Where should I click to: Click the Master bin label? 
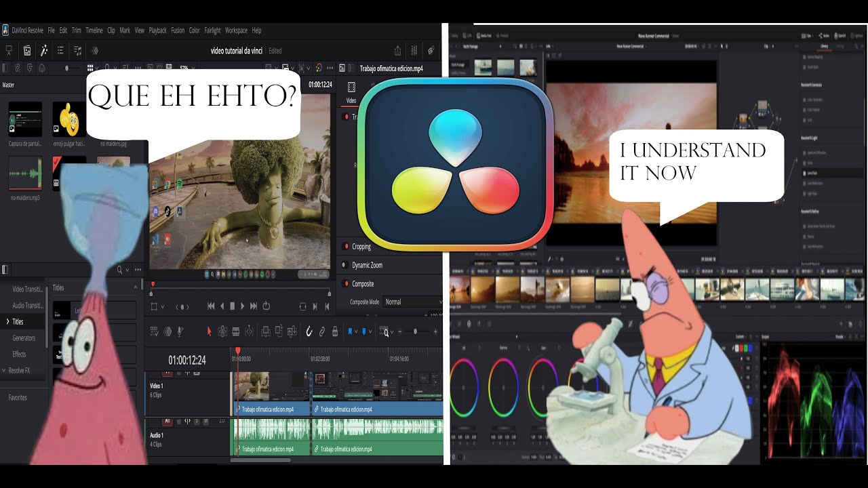click(x=8, y=85)
